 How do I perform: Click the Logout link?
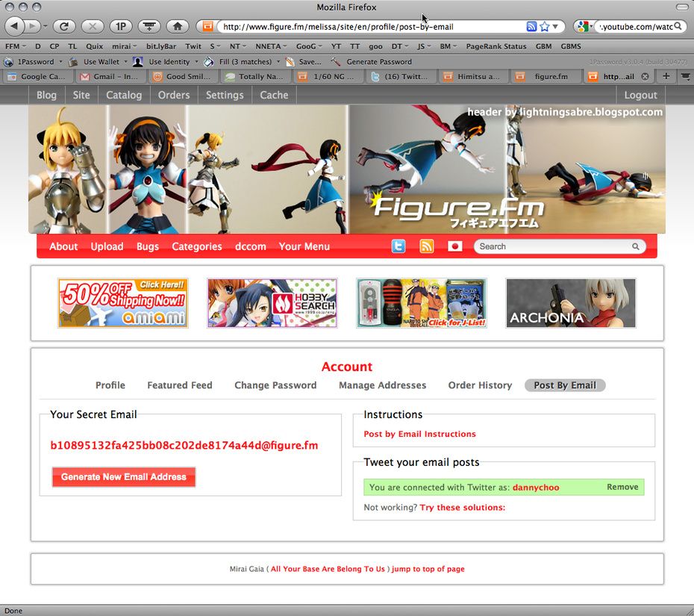(x=640, y=95)
